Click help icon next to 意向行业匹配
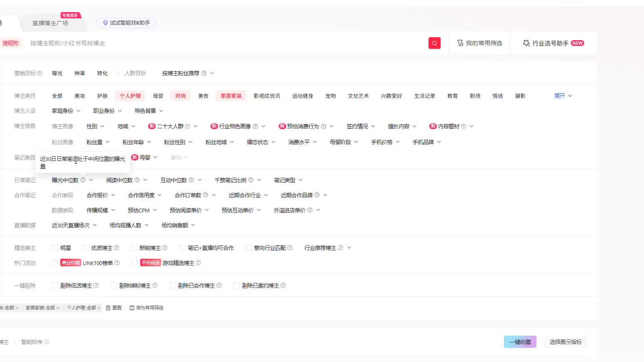 click(290, 248)
